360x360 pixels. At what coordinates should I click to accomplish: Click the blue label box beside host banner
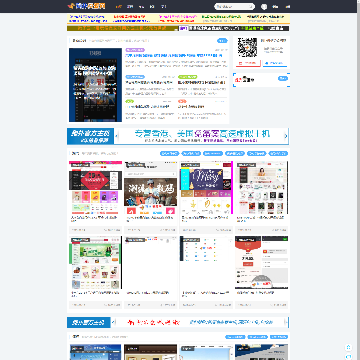pos(90,136)
